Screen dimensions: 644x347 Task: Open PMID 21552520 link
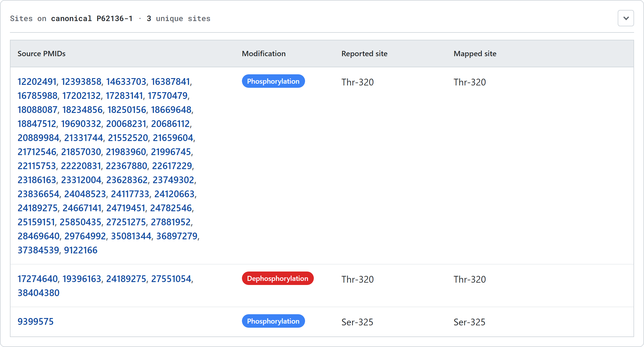[x=128, y=138]
